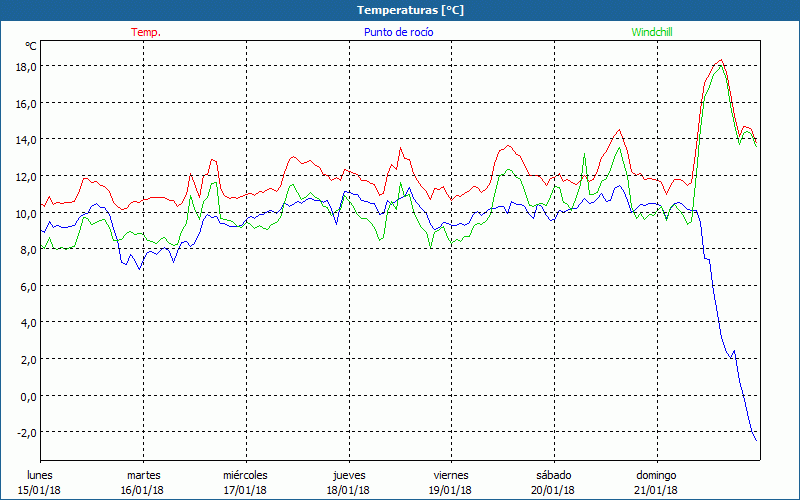Click the 17/01/18 date label

pyautogui.click(x=245, y=489)
